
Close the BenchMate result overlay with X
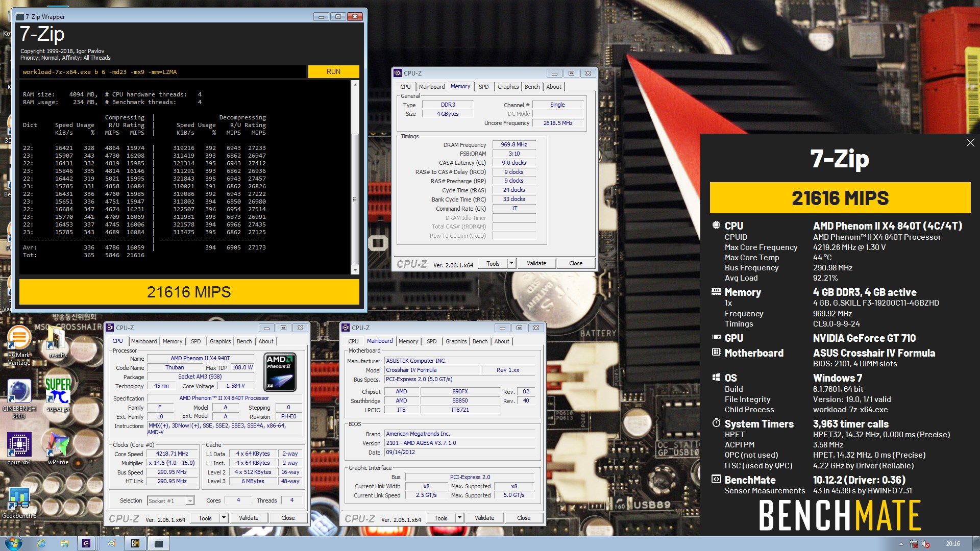point(970,143)
